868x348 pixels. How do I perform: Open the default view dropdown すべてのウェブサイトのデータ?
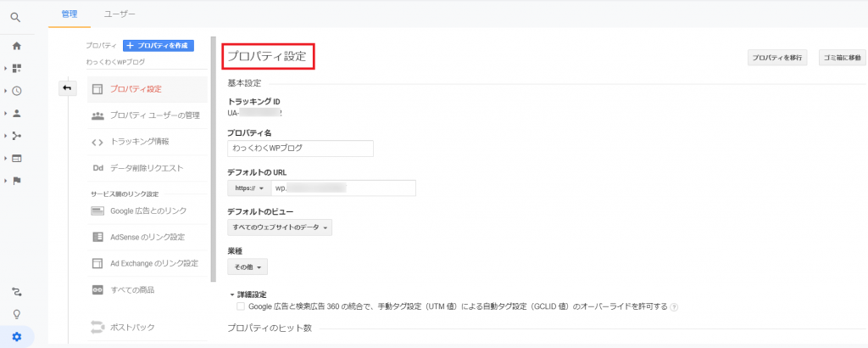click(280, 227)
